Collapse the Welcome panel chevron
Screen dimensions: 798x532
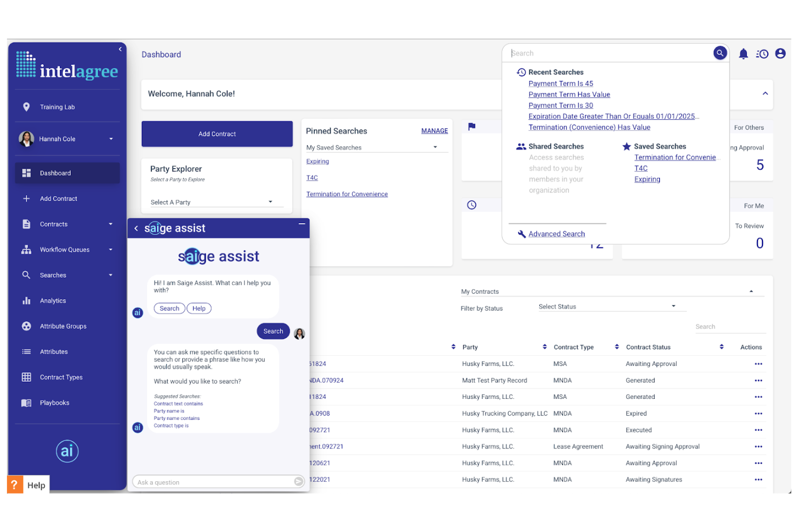coord(765,94)
